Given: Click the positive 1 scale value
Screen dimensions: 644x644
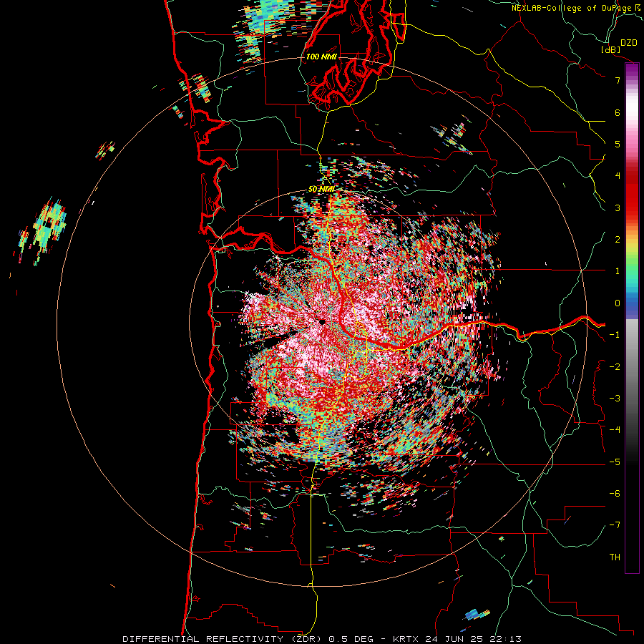Looking at the screenshot, I should 618,271.
